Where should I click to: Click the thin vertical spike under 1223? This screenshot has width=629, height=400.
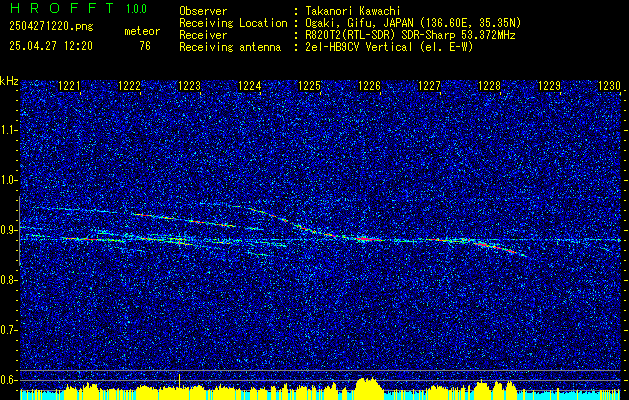[179, 381]
